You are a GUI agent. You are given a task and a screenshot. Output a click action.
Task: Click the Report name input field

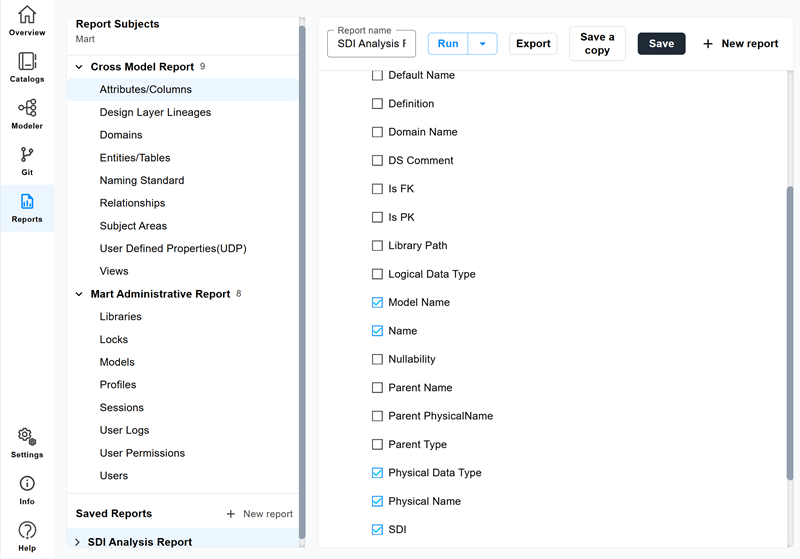point(371,44)
